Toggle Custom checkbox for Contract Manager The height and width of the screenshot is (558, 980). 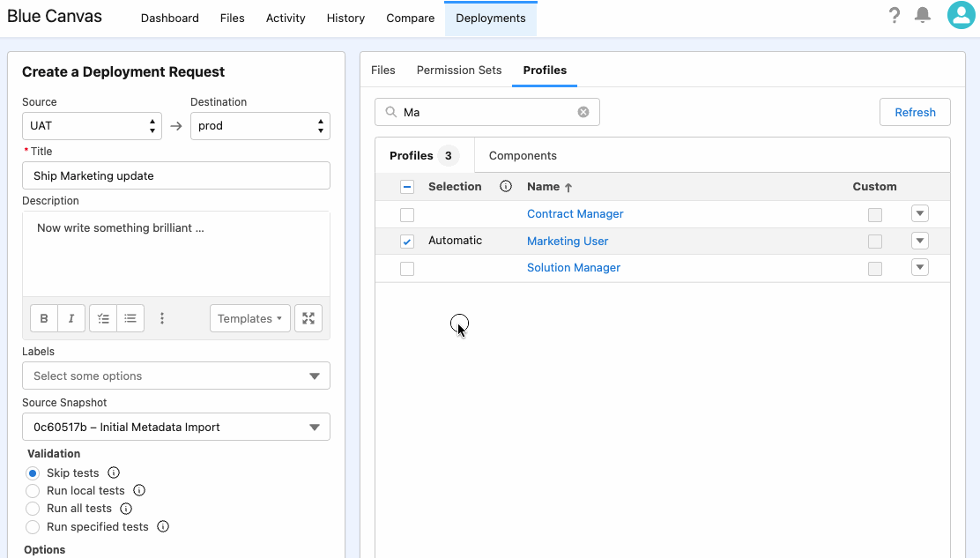875,215
